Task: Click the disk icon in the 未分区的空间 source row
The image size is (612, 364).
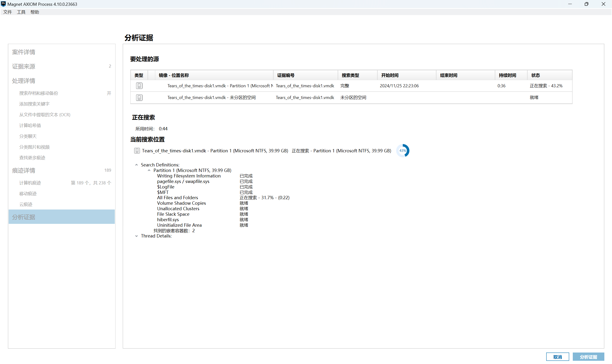Action: [x=139, y=98]
